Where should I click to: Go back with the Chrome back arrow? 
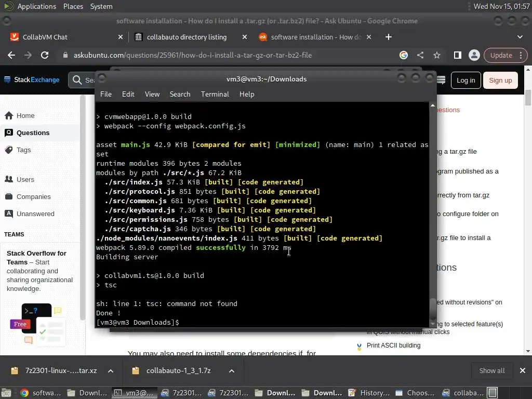[x=11, y=55]
